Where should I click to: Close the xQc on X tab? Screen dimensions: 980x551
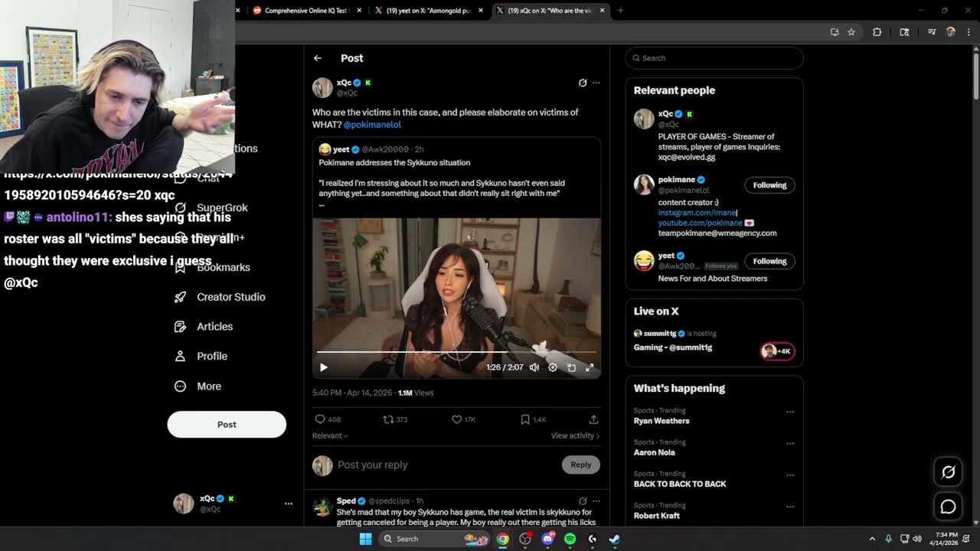(603, 11)
